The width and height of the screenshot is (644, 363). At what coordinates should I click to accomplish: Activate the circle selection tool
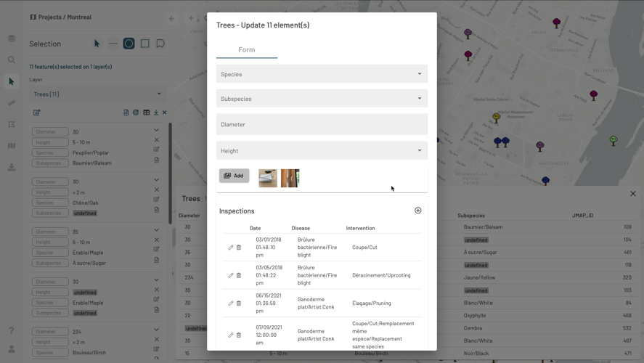pyautogui.click(x=129, y=44)
